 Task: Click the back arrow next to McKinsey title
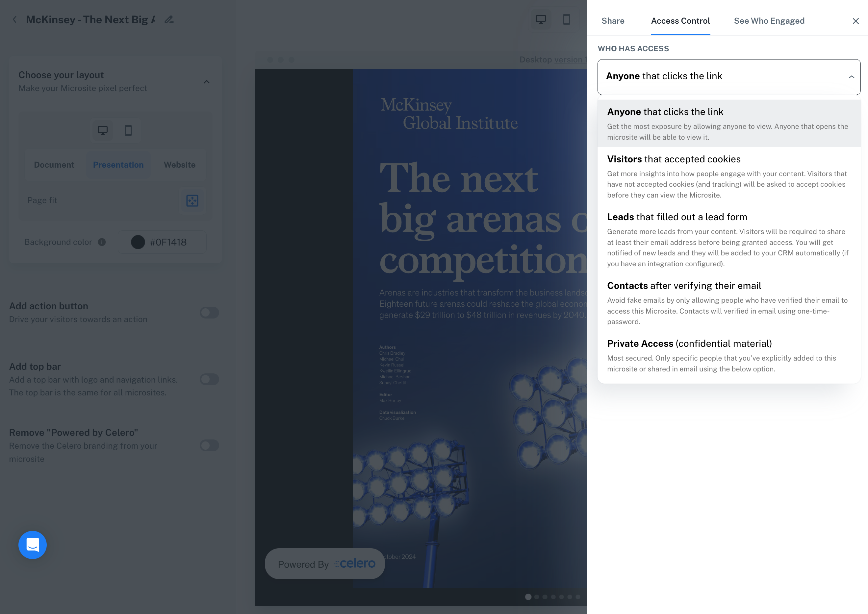coord(15,20)
